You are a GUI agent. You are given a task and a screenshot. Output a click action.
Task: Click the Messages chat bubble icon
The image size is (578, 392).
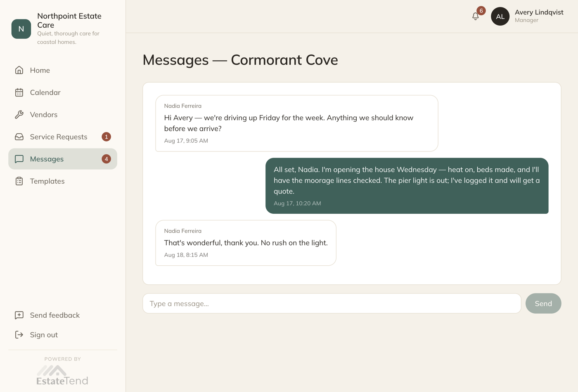pos(19,159)
